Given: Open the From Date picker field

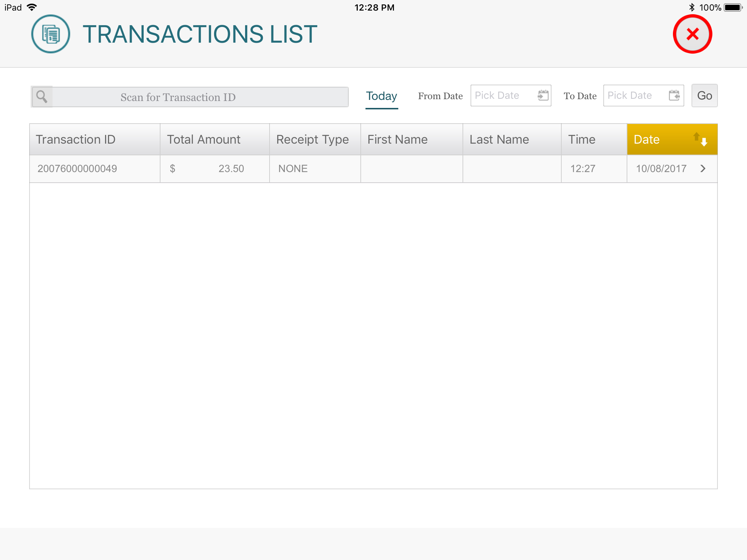Looking at the screenshot, I should [503, 96].
